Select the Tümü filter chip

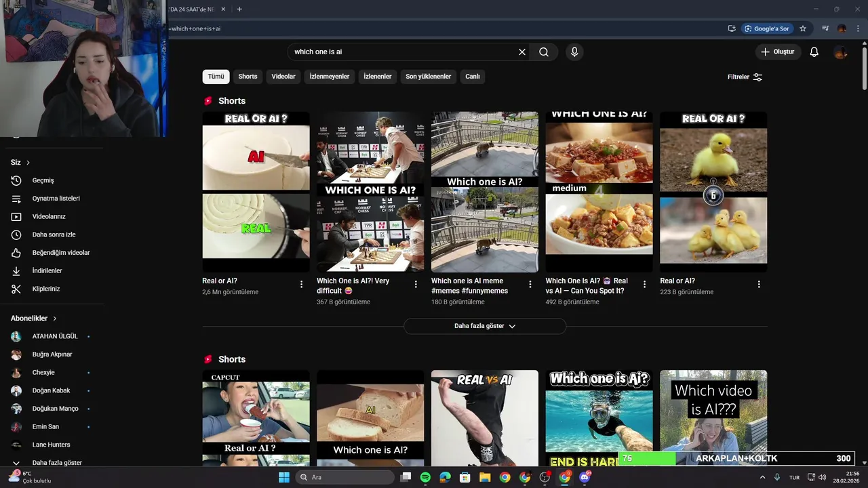click(x=216, y=77)
